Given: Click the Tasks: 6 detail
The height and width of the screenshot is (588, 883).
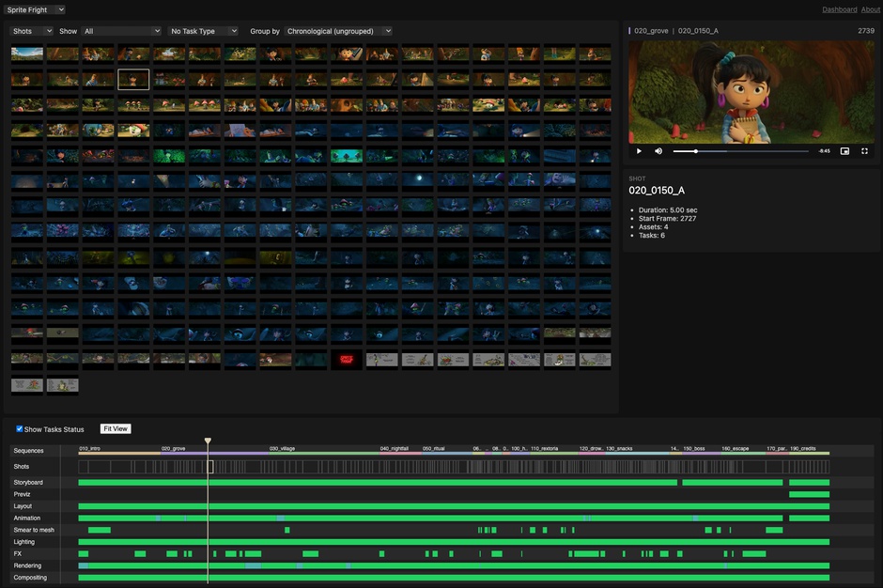Looking at the screenshot, I should 652,236.
